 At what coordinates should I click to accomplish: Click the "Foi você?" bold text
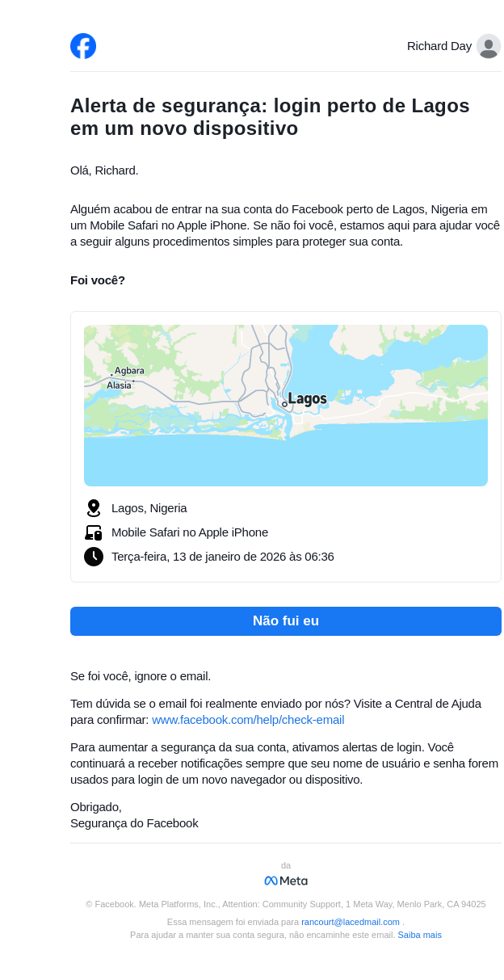coord(98,280)
